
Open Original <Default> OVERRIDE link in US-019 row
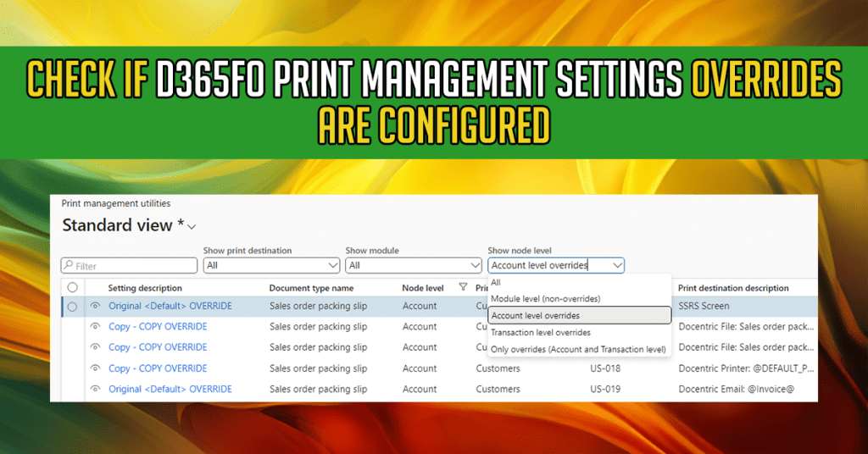click(170, 389)
